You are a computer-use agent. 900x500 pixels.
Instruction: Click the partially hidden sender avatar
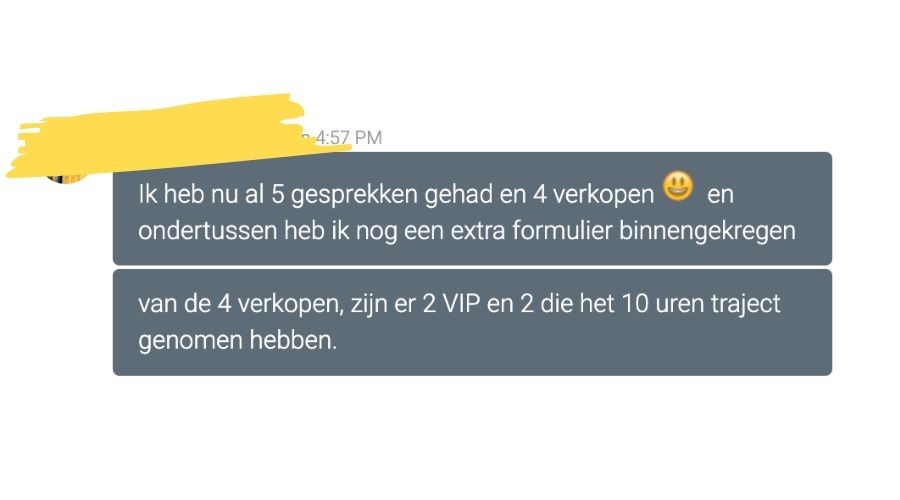click(67, 177)
